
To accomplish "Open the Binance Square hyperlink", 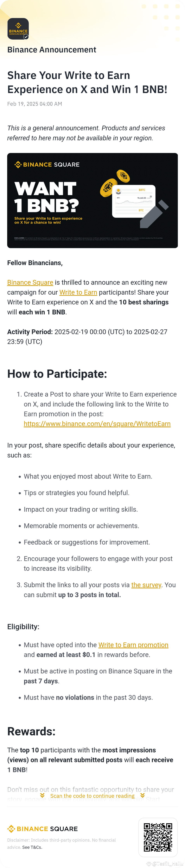I will pyautogui.click(x=30, y=282).
